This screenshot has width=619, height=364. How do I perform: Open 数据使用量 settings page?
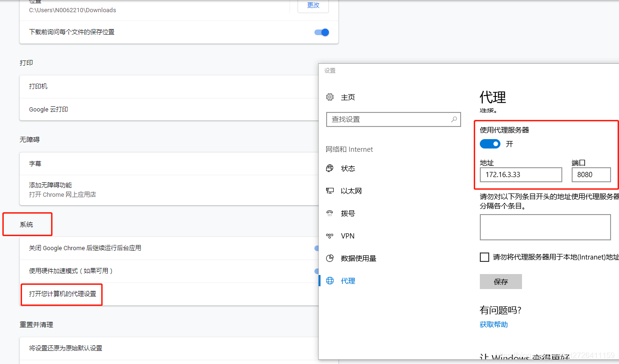[x=358, y=258]
